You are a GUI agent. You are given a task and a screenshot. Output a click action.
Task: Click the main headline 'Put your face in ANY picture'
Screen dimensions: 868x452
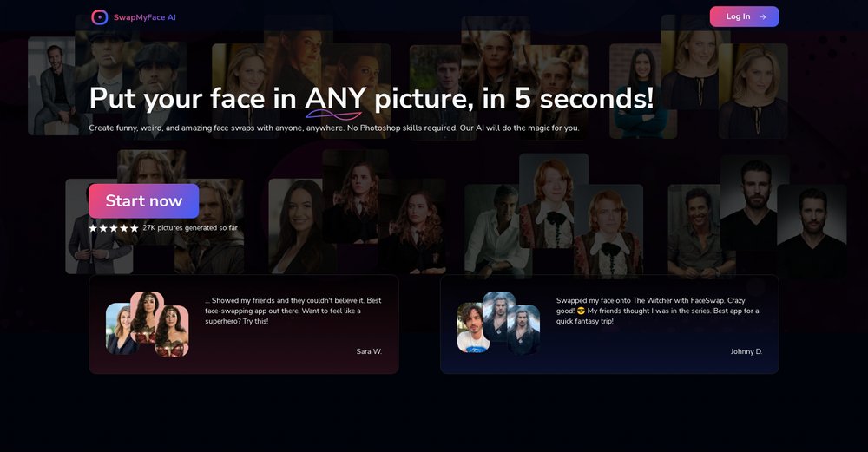click(x=371, y=98)
